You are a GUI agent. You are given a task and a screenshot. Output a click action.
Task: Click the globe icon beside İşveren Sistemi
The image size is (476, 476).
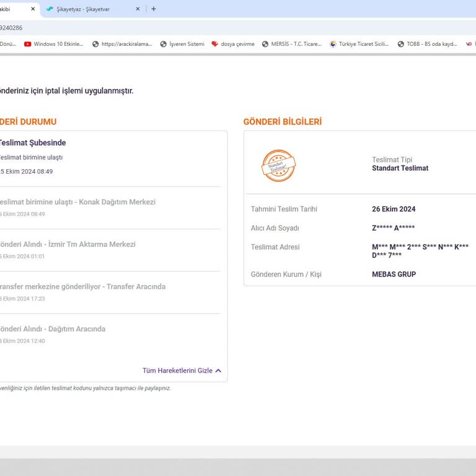tap(164, 44)
